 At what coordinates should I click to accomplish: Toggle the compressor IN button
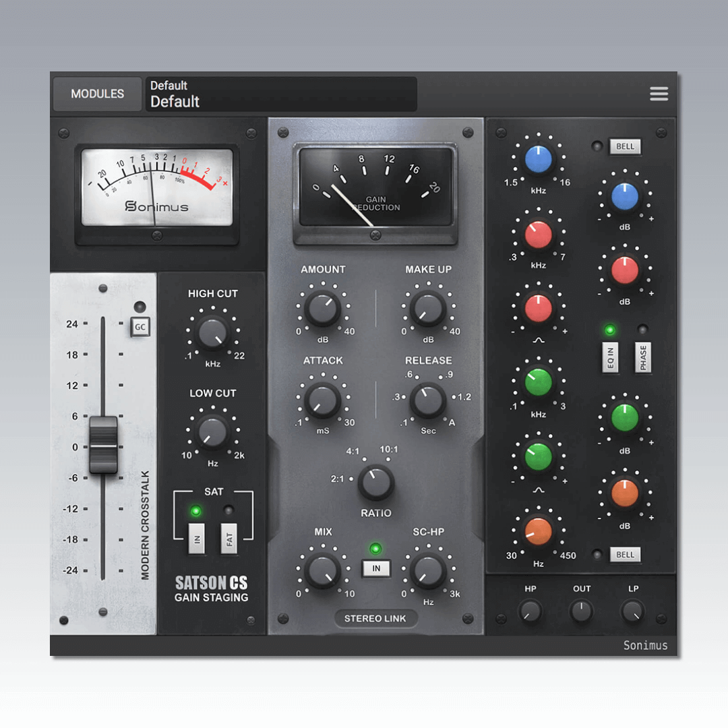click(x=376, y=568)
